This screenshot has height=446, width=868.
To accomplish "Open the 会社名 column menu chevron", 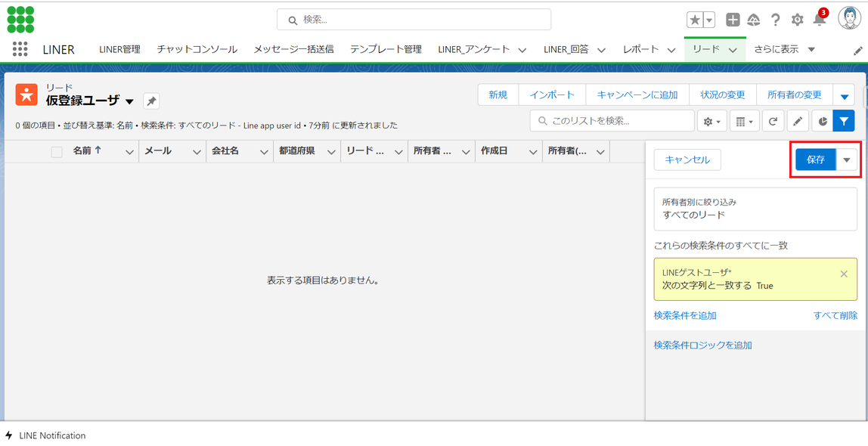I will click(x=264, y=152).
